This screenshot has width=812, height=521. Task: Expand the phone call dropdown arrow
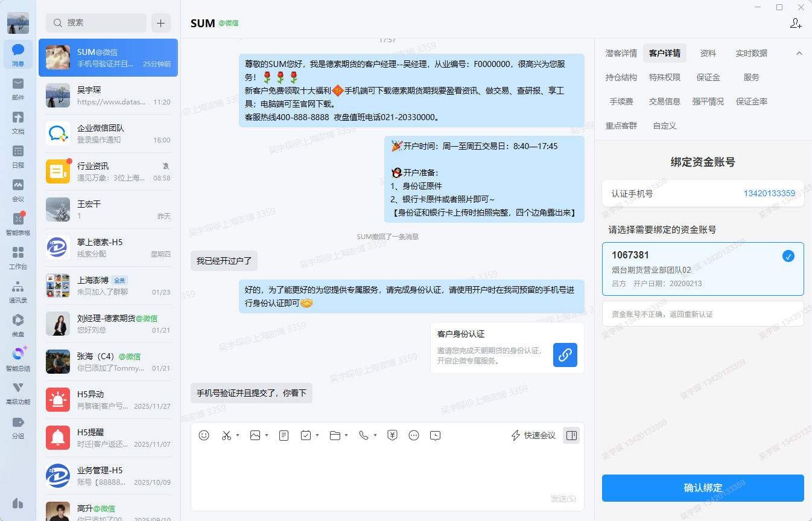(375, 435)
